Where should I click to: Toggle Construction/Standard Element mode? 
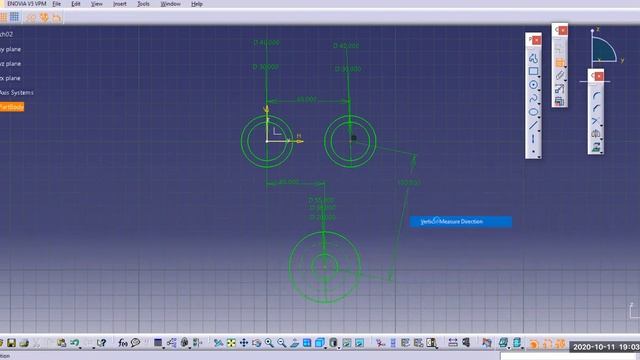(x=31, y=17)
